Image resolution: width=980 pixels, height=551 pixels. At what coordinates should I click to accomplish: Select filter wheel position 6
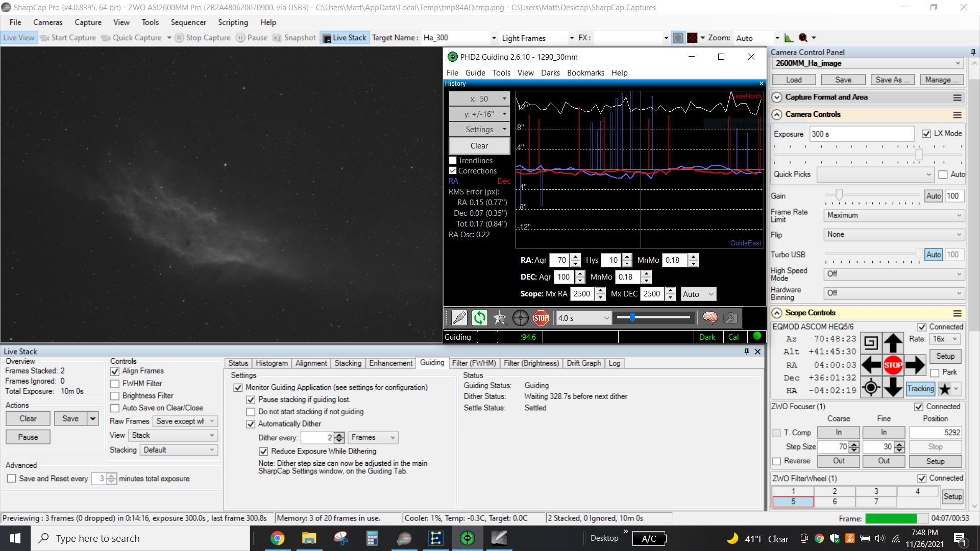835,502
